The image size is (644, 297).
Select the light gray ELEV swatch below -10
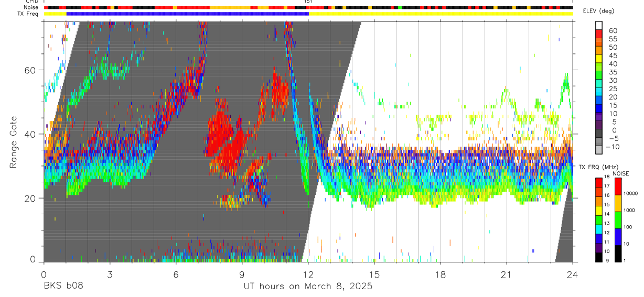pos(599,150)
